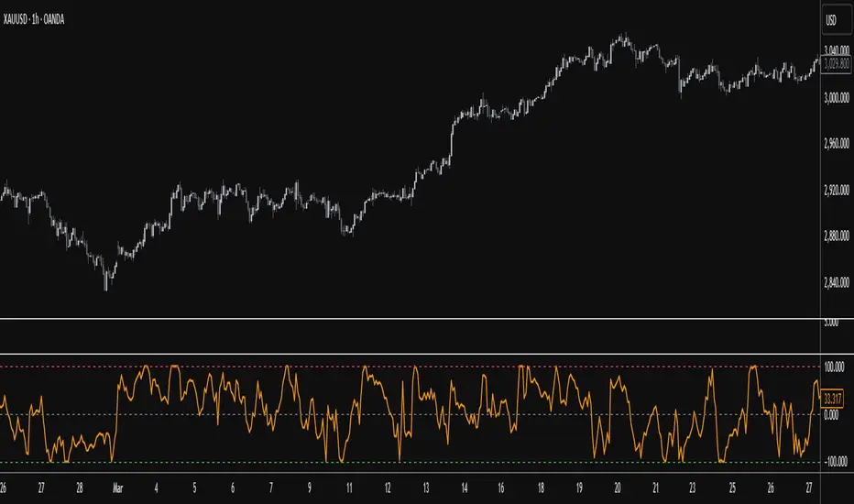Image resolution: width=854 pixels, height=504 pixels.
Task: Click date 13 on the time axis
Action: pos(426,488)
